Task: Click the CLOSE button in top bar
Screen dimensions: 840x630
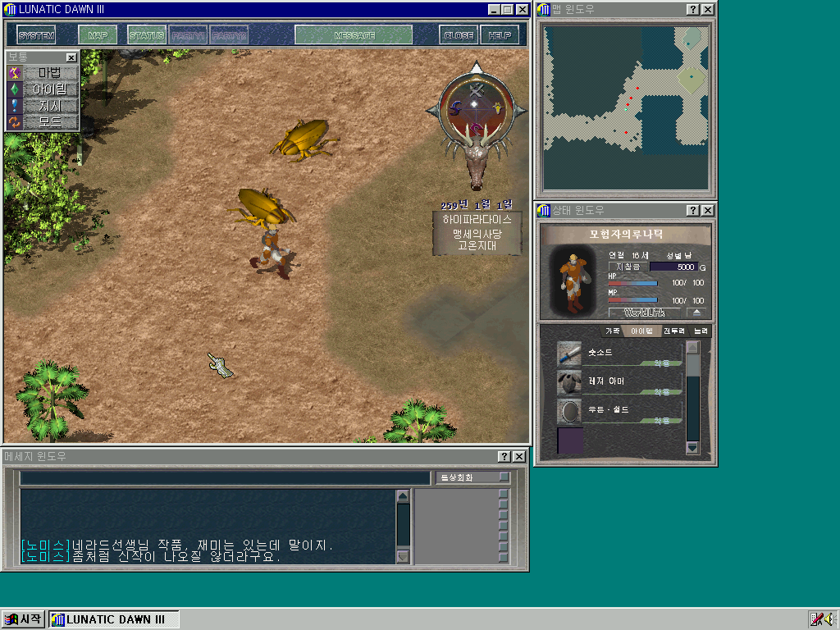Action: (x=459, y=35)
